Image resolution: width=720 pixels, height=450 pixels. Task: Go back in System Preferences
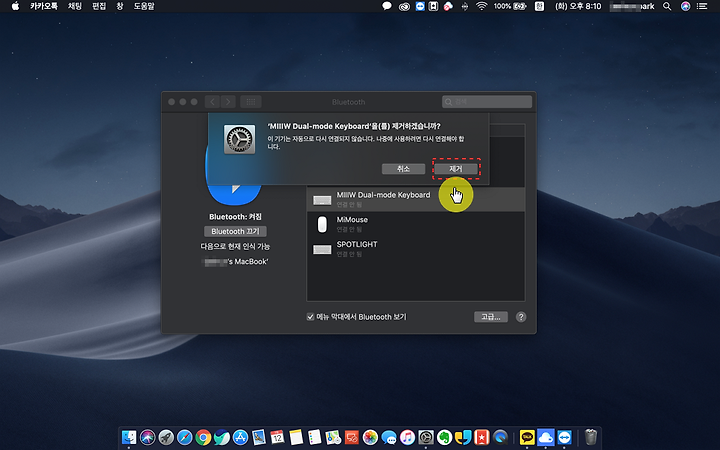[x=212, y=102]
